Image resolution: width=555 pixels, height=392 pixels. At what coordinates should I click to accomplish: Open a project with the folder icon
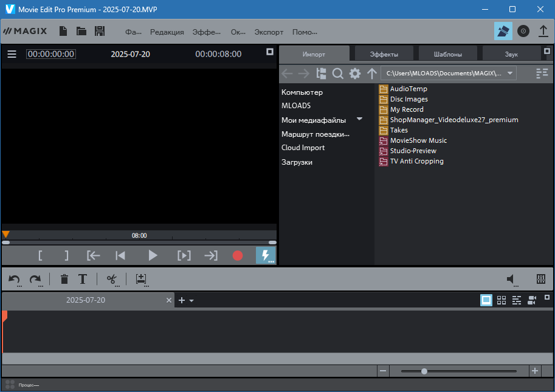(81, 31)
